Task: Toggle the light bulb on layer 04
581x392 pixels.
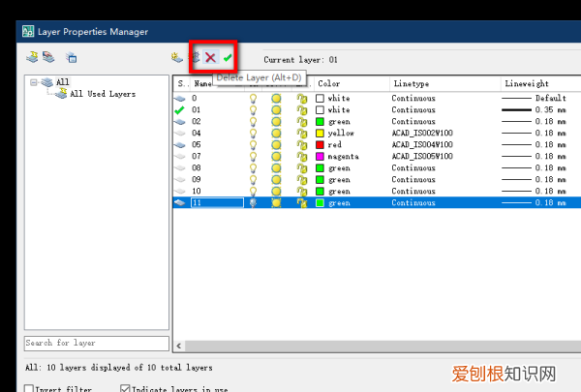Action: (254, 133)
